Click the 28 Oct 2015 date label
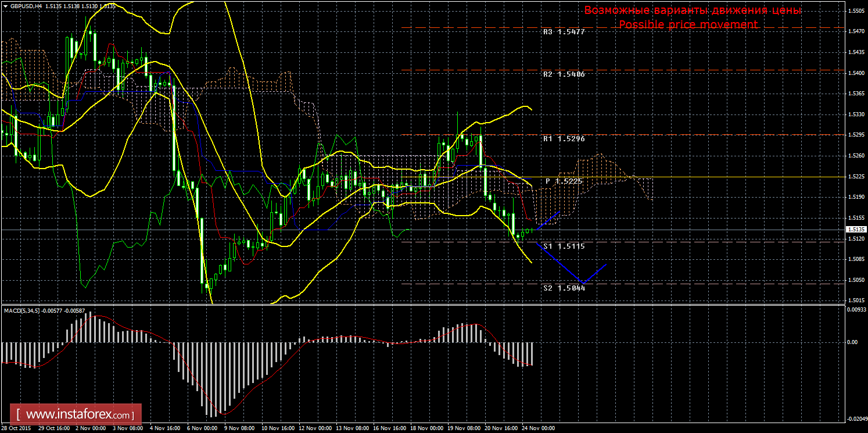This screenshot has width=868, height=433. point(16,428)
